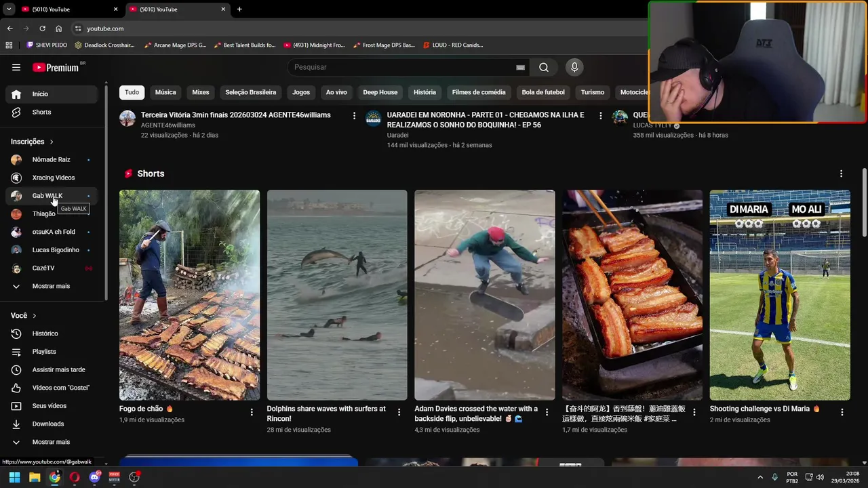Select the Música filter chip

click(x=165, y=92)
